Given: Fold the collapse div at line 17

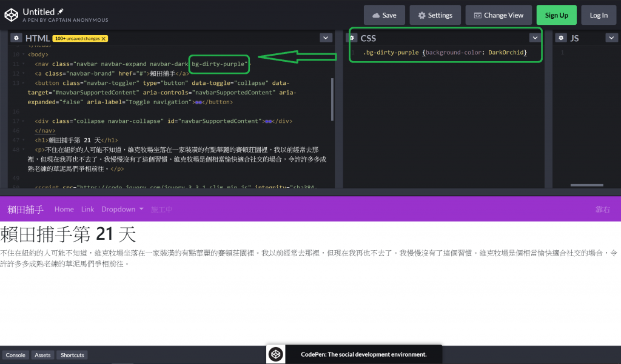Looking at the screenshot, I should pos(24,121).
